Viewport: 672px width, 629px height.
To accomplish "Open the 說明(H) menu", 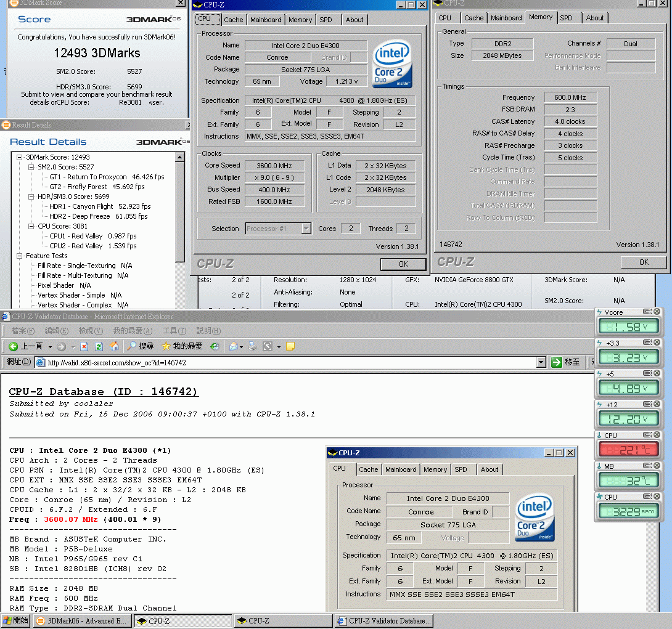I will [x=208, y=331].
